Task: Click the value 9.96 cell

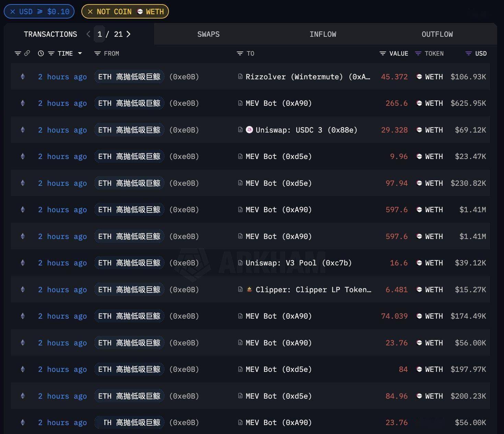Action: [x=399, y=156]
